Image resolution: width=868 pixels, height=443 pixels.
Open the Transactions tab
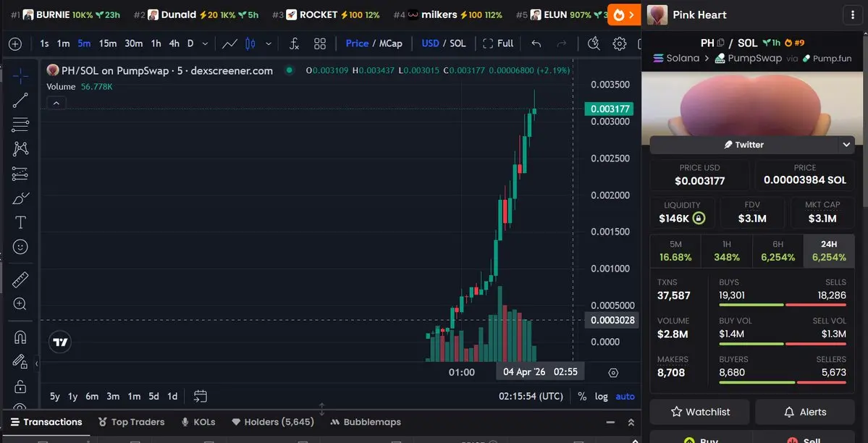(46, 423)
